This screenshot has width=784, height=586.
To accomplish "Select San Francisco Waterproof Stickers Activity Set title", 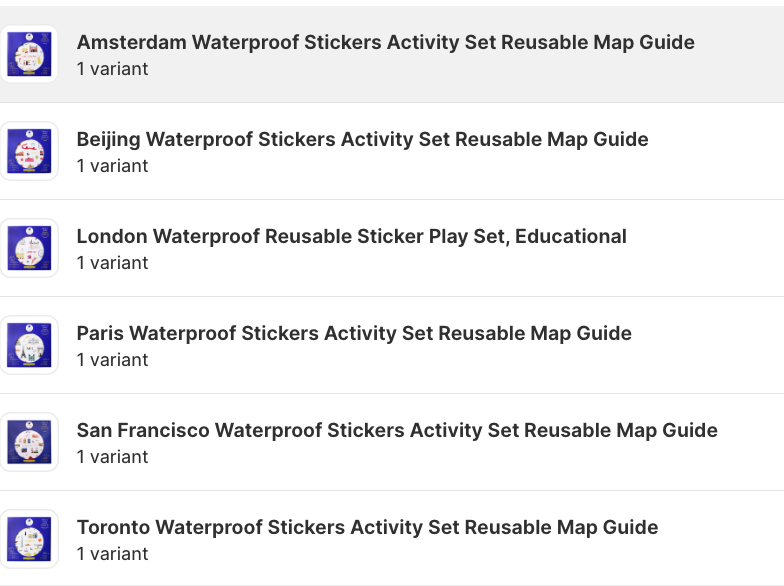I will 397,430.
